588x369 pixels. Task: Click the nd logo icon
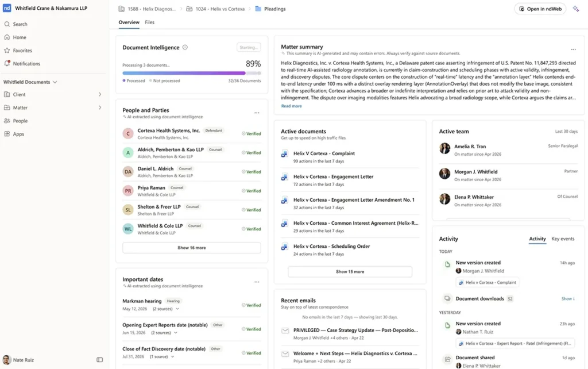tap(7, 8)
